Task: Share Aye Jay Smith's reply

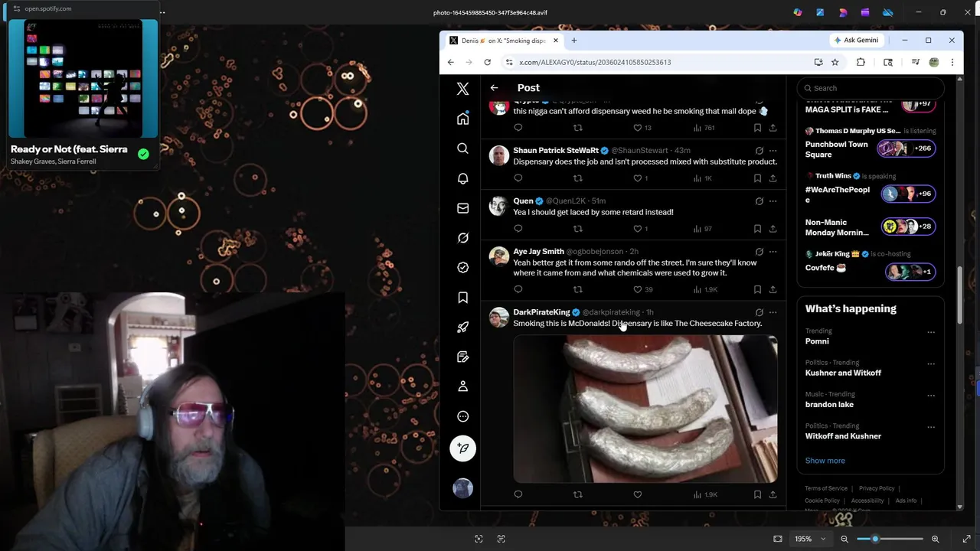Action: [x=773, y=289]
